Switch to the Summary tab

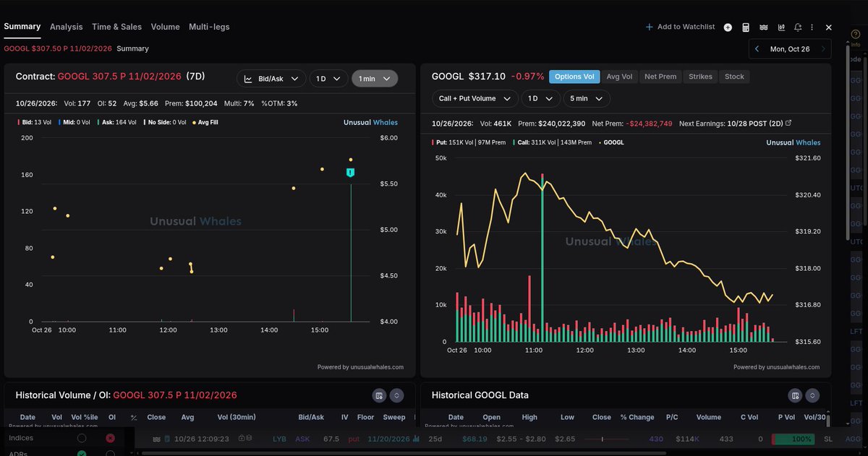[x=22, y=27]
